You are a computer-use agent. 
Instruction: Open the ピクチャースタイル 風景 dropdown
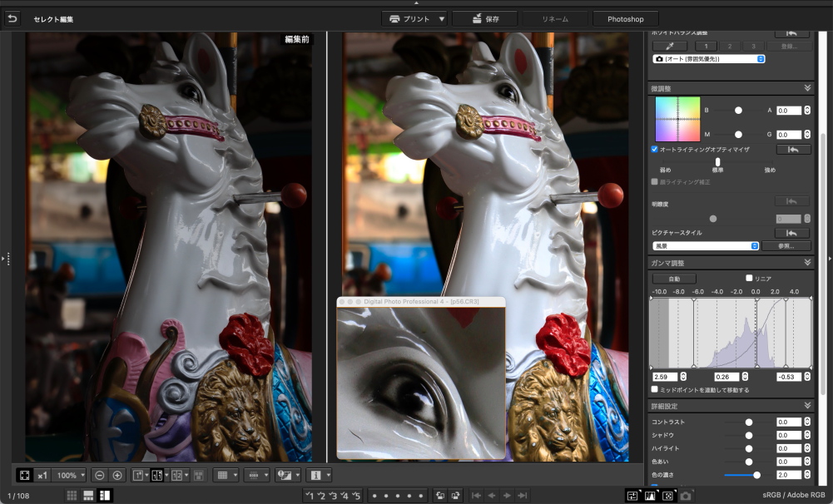point(706,246)
